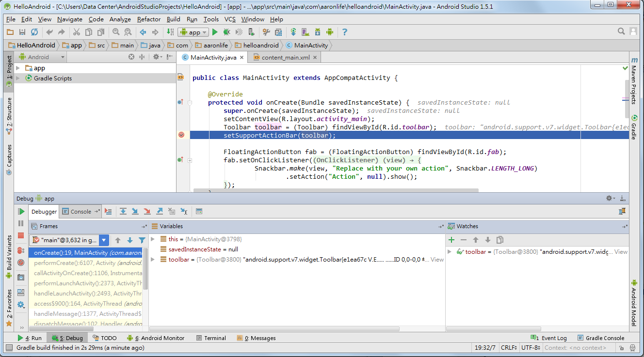Screen dimensions: 644x357
Task: Click Resume Program in Debug panel
Action: click(x=21, y=212)
